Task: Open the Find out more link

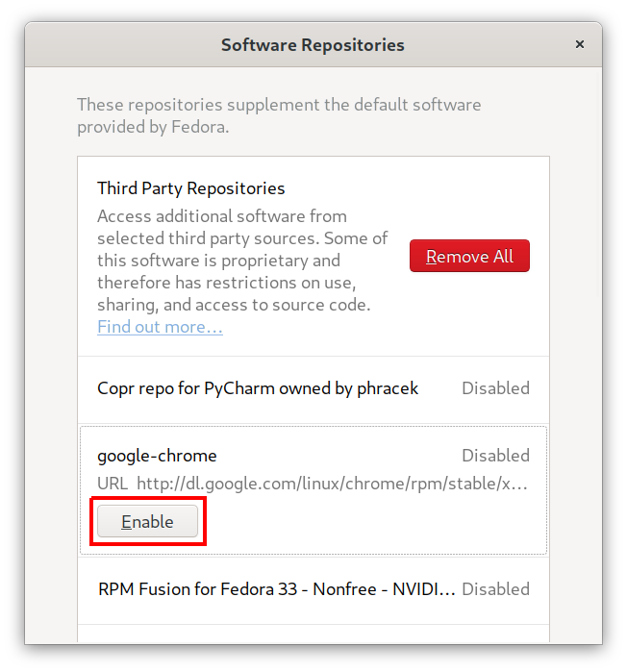Action: [x=160, y=327]
